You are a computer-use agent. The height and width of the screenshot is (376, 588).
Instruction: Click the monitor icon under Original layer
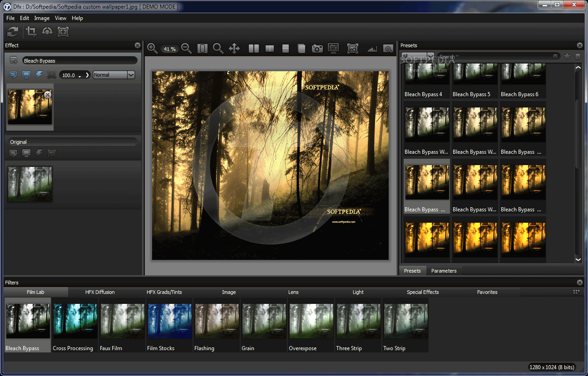tap(26, 153)
